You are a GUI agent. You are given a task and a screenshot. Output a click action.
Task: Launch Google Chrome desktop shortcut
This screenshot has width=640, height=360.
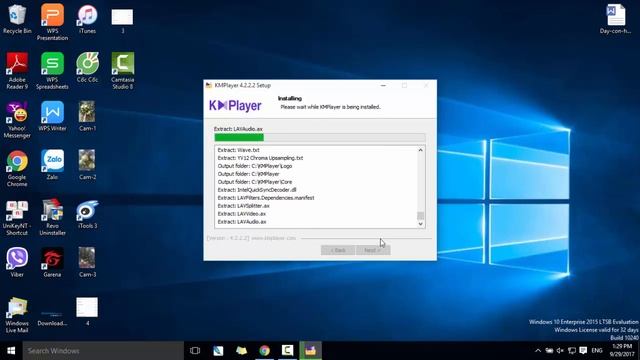(x=17, y=168)
